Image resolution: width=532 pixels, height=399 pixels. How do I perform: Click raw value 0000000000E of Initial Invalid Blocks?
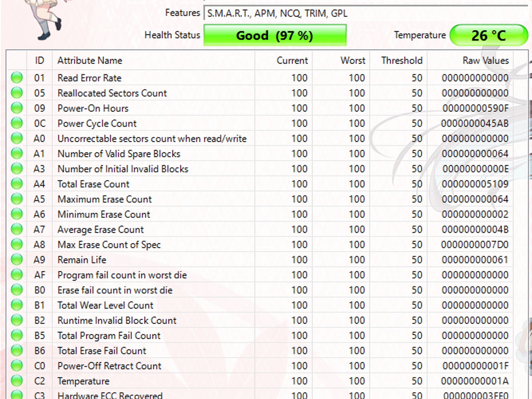tap(475, 169)
